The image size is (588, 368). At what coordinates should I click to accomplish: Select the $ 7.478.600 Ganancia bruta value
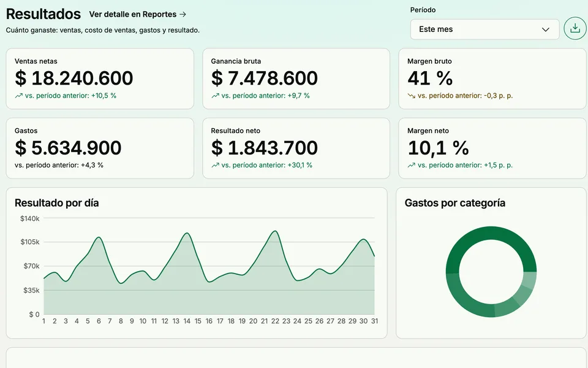[x=265, y=78]
